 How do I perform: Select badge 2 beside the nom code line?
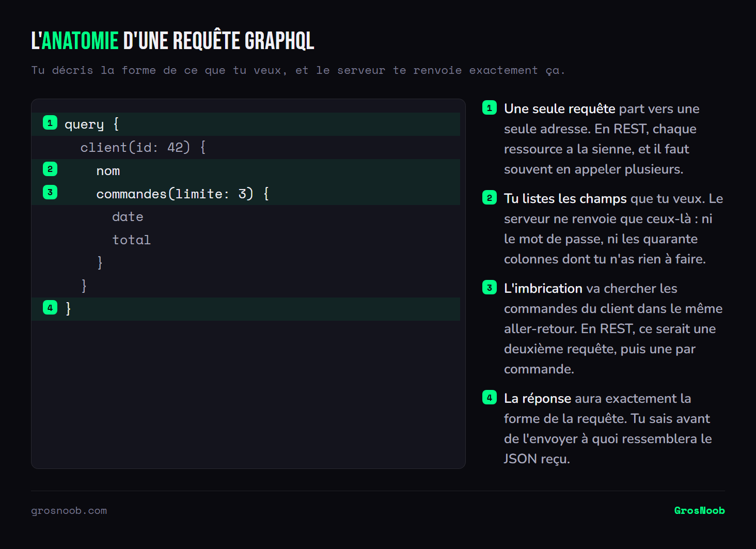point(50,169)
